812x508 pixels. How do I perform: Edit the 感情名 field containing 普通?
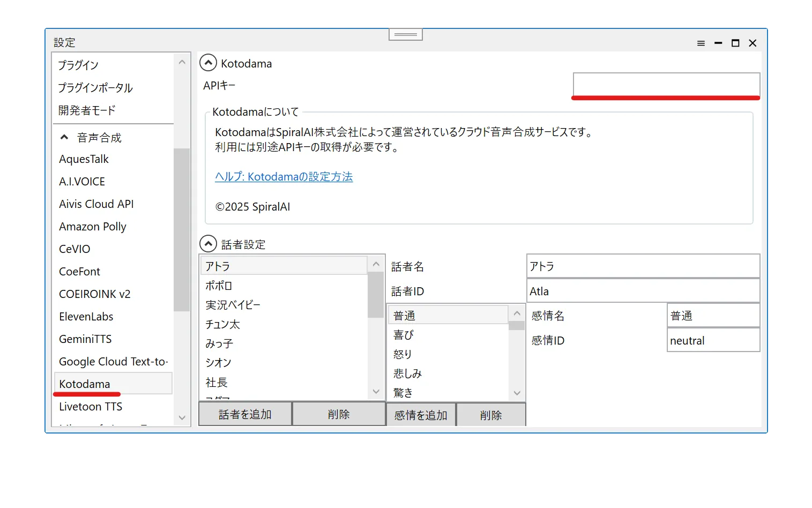(x=713, y=316)
